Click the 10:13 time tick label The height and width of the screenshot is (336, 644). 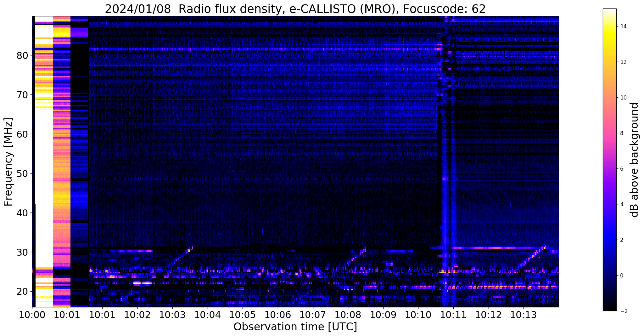point(524,315)
